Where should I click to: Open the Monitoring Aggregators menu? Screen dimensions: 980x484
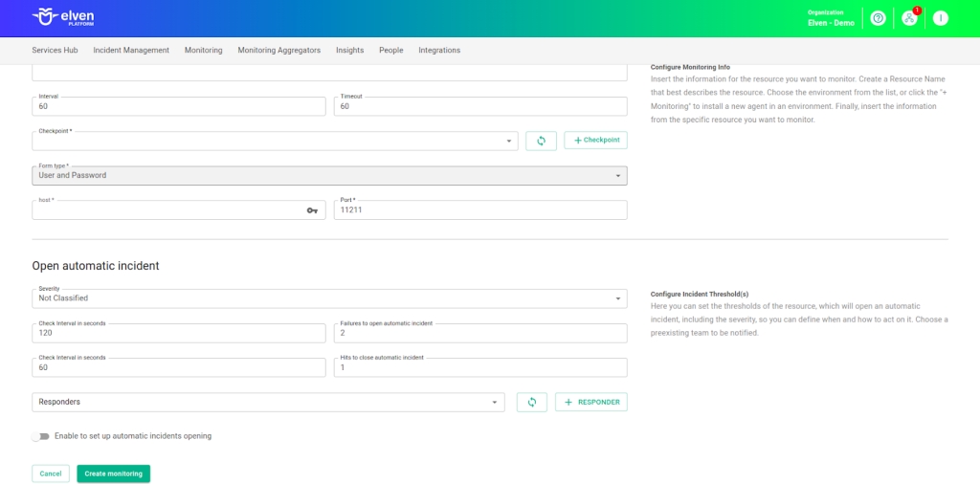click(x=278, y=50)
